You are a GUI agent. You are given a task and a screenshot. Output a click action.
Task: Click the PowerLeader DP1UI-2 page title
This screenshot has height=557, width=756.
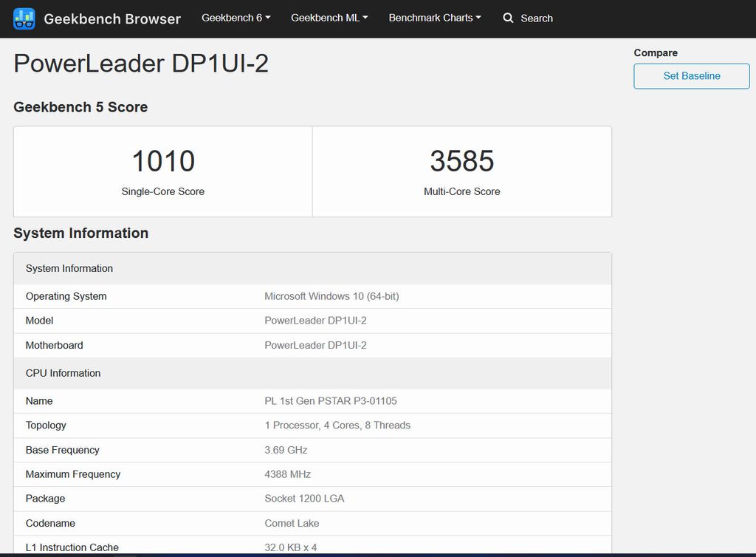pos(140,64)
